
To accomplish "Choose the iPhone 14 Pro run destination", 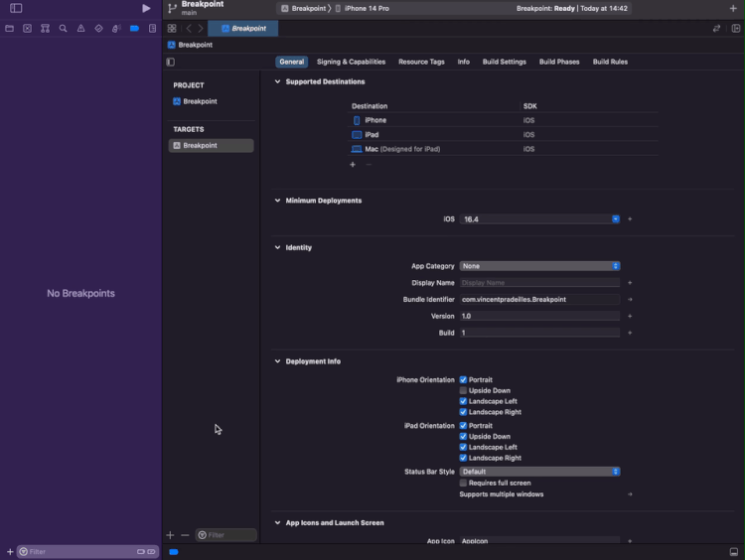I will (362, 8).
